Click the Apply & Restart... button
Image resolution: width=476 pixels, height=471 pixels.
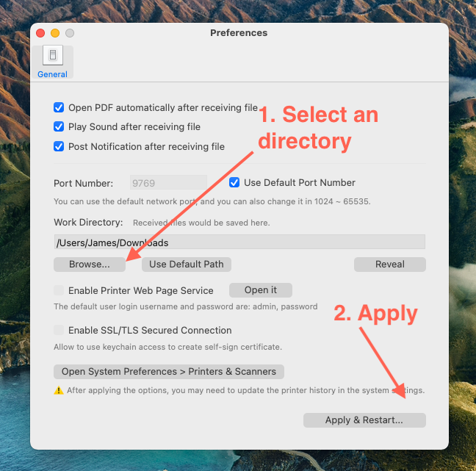point(364,420)
